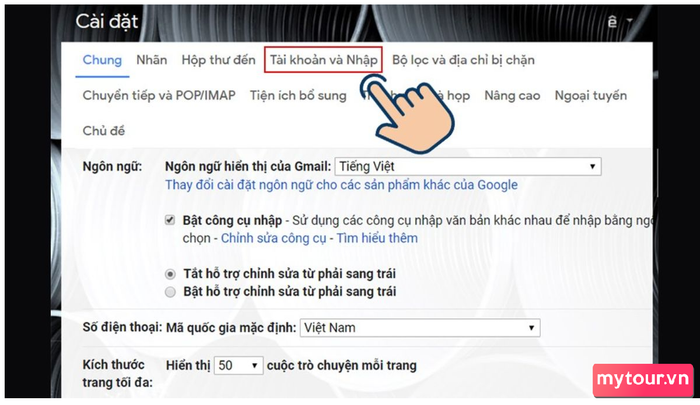Open the Nâng cao tab
The width and height of the screenshot is (700, 405).
[512, 96]
